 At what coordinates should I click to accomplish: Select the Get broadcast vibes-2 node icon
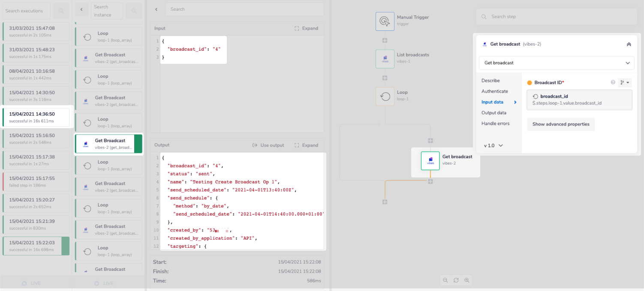(430, 161)
